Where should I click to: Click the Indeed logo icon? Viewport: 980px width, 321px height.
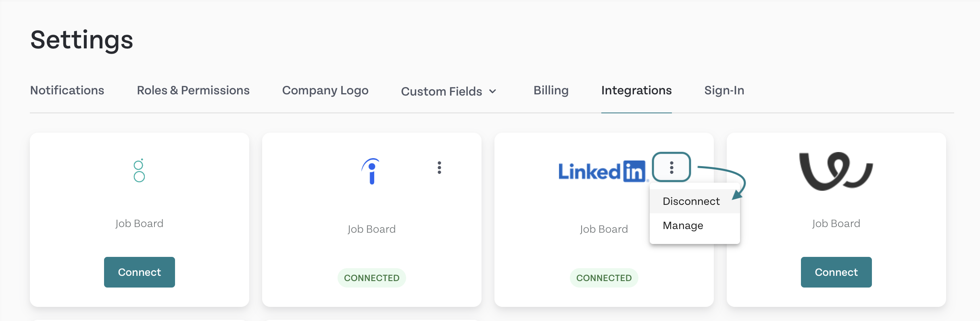(x=371, y=171)
